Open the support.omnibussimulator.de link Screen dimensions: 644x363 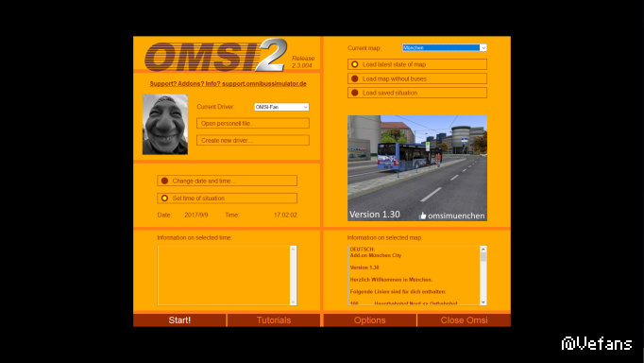(x=228, y=83)
